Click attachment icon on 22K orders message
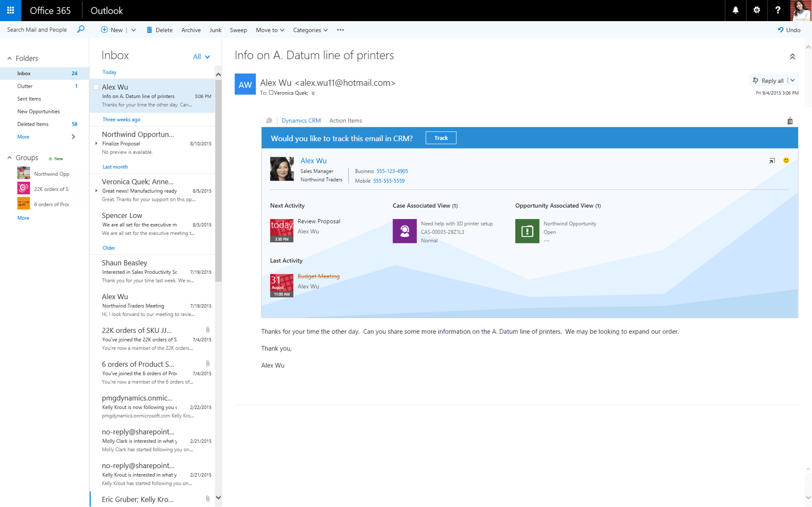The height and width of the screenshot is (507, 812). [208, 330]
